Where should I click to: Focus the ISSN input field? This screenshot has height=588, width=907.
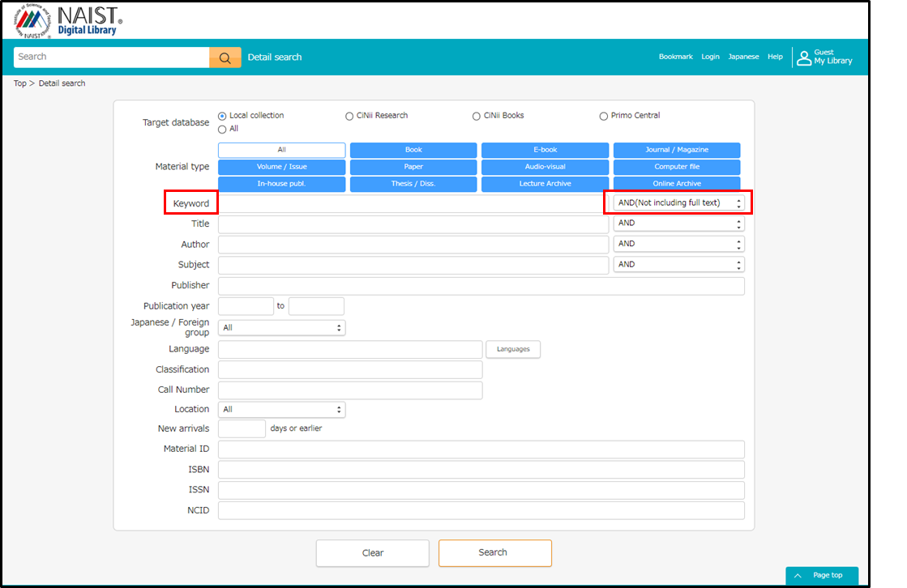click(x=481, y=490)
